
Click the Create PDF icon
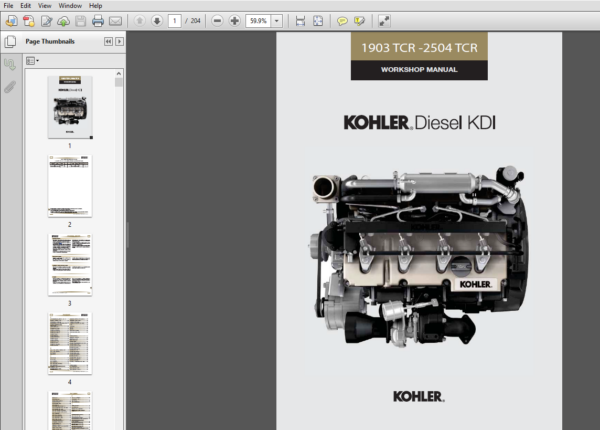point(29,21)
